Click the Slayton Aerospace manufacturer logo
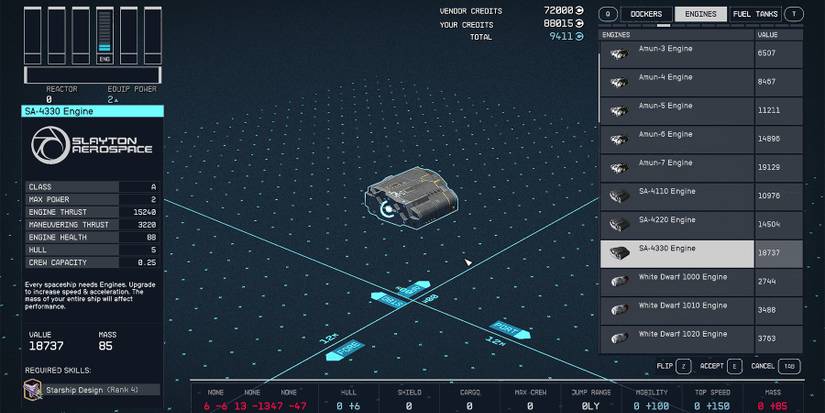825x413 pixels. (92, 148)
